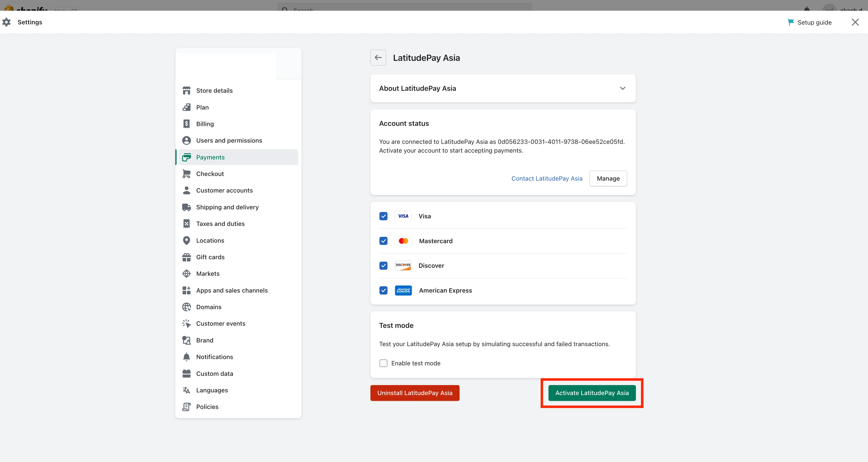Open Gift cards settings
868x462 pixels.
(238, 257)
